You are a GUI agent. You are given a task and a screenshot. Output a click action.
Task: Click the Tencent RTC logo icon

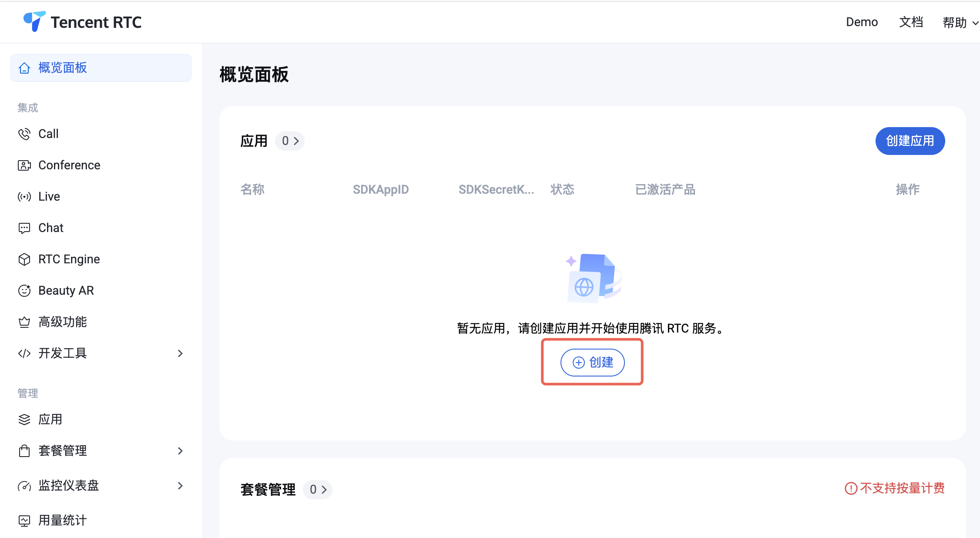[x=34, y=21]
